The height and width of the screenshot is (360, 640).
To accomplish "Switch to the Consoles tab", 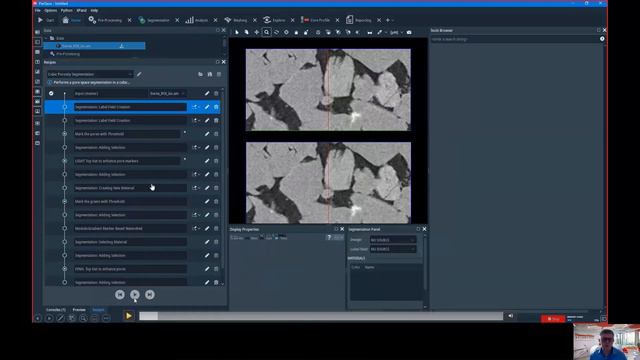I will pos(56,310).
